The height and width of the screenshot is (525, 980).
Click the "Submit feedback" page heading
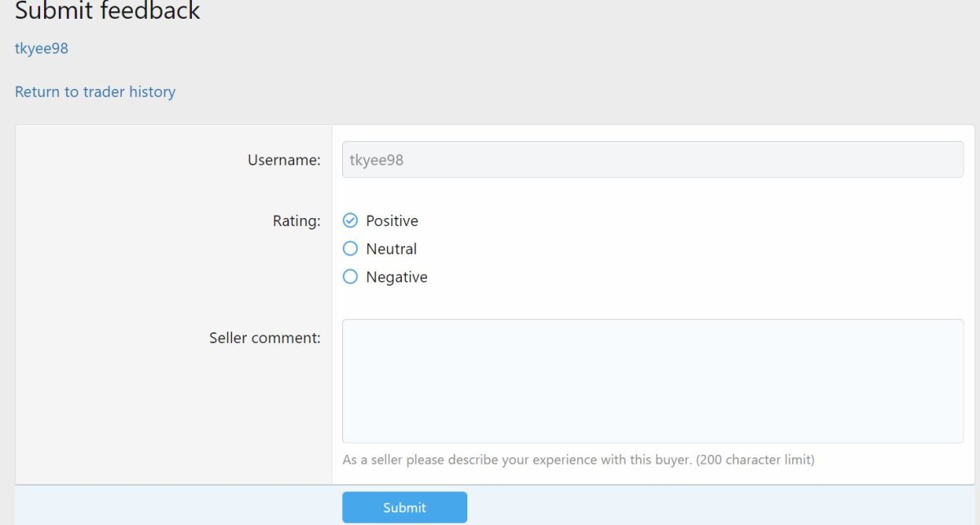(108, 11)
